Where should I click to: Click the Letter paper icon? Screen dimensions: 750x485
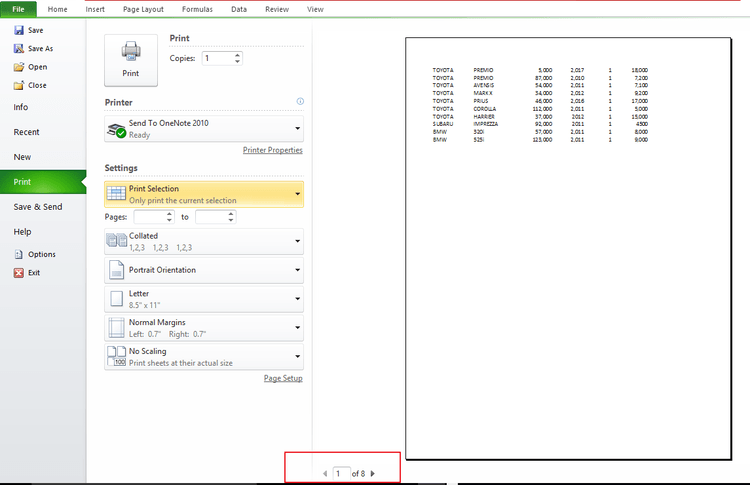[116, 298]
